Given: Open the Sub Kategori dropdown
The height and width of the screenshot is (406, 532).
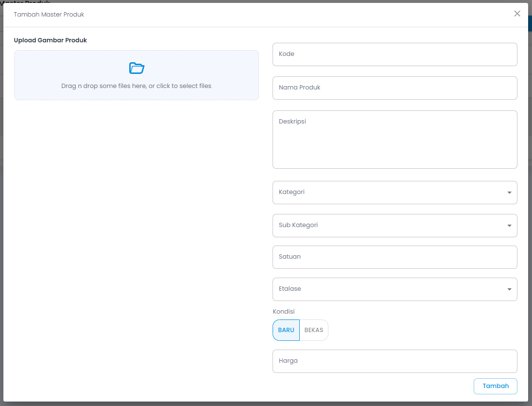Looking at the screenshot, I should tap(395, 226).
